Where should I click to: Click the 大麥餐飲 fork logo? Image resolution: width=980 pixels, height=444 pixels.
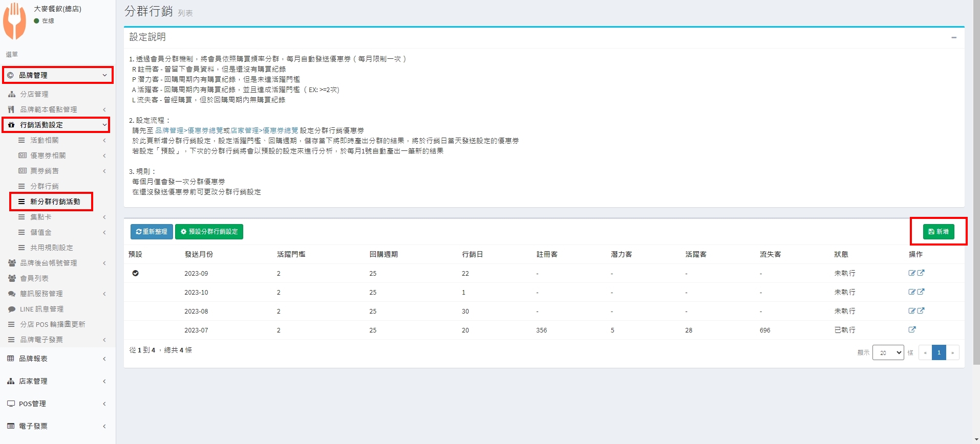(x=14, y=21)
